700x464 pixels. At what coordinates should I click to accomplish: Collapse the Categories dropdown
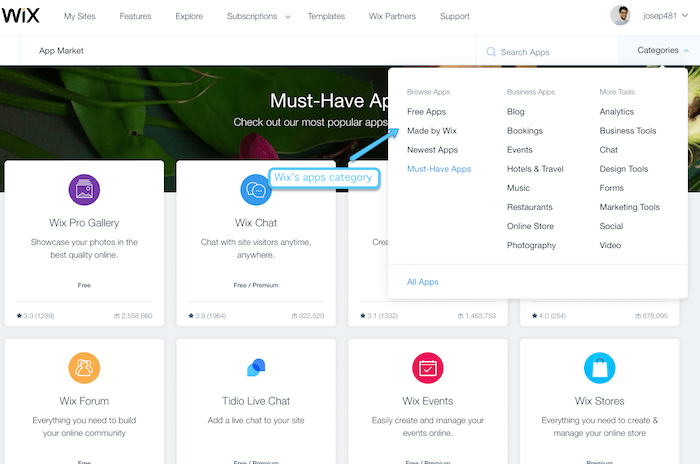(663, 50)
